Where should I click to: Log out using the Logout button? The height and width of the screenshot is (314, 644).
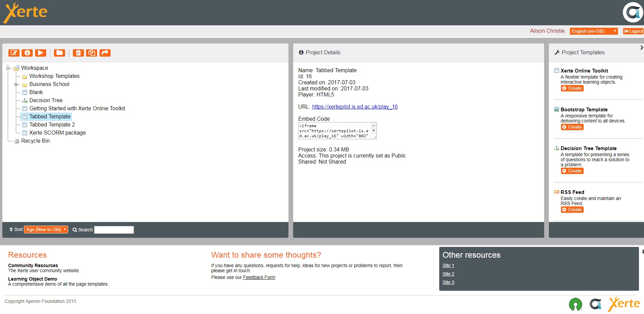point(633,31)
